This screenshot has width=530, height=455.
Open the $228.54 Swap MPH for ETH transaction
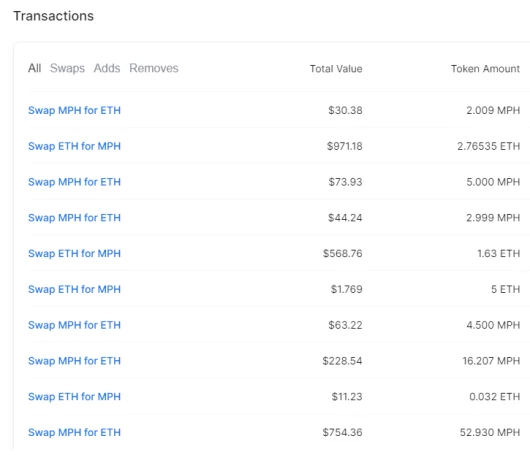[74, 361]
